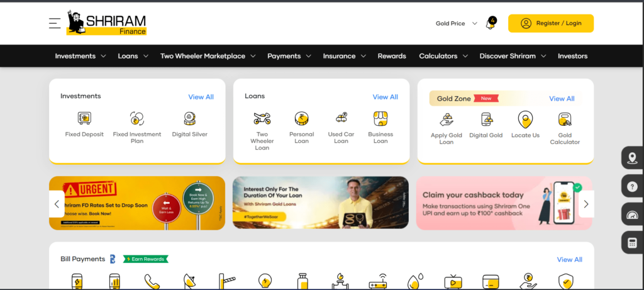Show next banner with right arrow

pos(586,204)
